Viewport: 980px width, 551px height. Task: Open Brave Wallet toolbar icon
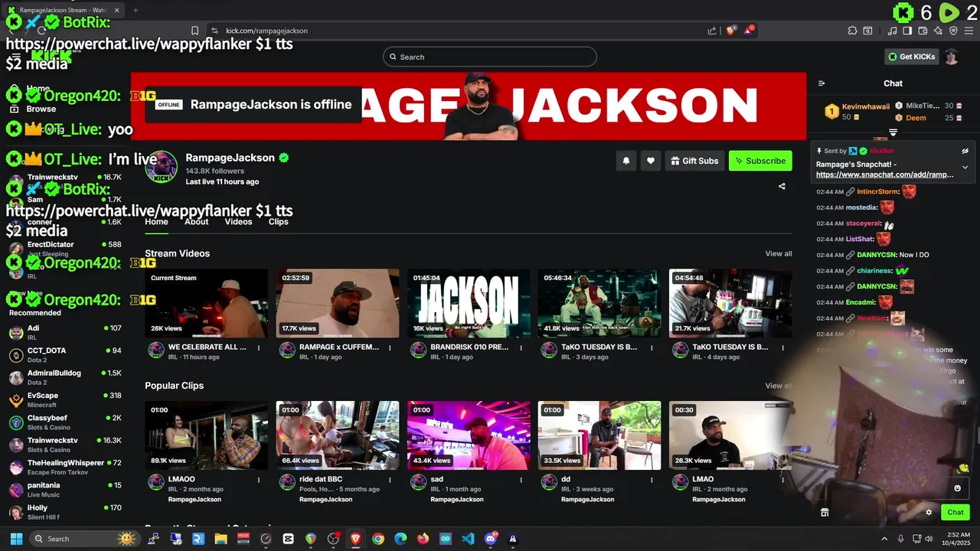[923, 31]
